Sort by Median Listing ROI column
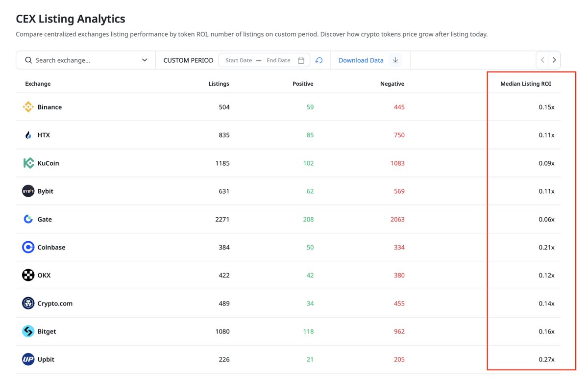588x380 pixels. [525, 84]
